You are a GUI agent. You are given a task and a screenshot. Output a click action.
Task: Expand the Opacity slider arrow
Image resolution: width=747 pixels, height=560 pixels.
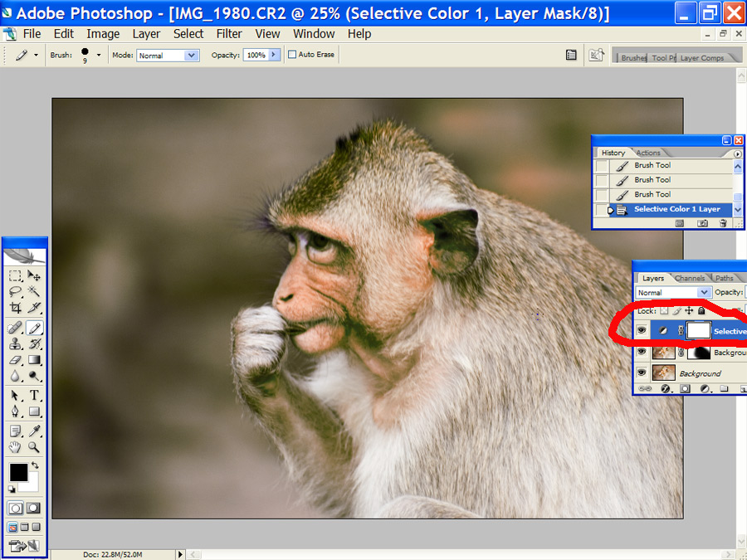click(274, 55)
